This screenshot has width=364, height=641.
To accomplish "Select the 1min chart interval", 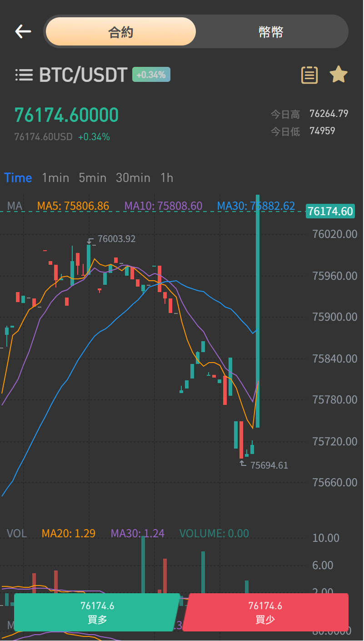I will click(55, 178).
